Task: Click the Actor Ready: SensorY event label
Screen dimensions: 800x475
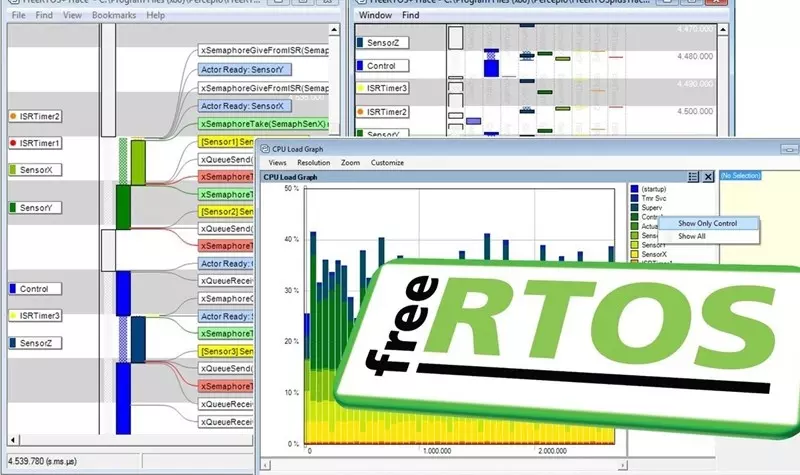Action: click(x=244, y=69)
